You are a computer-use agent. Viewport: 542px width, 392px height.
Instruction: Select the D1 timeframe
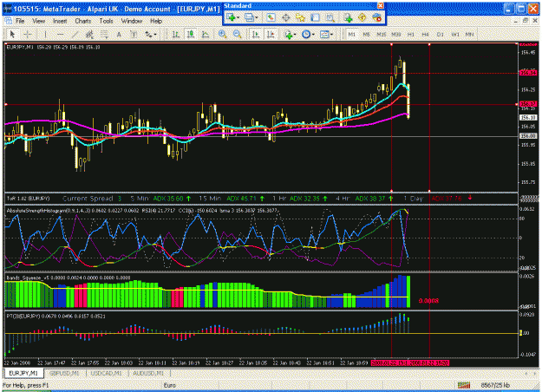click(x=441, y=34)
